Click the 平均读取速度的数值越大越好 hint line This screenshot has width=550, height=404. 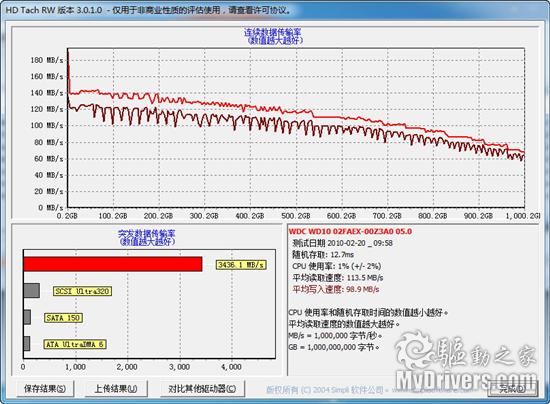pos(344,323)
